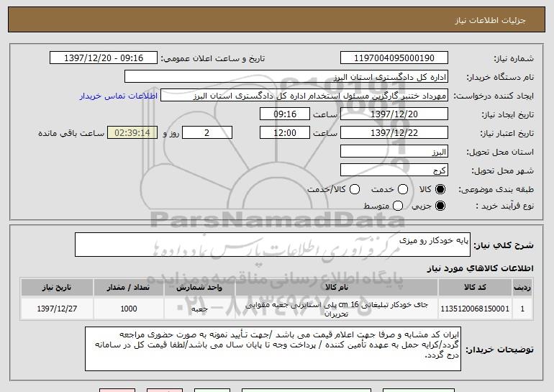Click the general description field پایه خودکار رو میزی
This screenshot has height=392, width=554.
click(x=273, y=245)
